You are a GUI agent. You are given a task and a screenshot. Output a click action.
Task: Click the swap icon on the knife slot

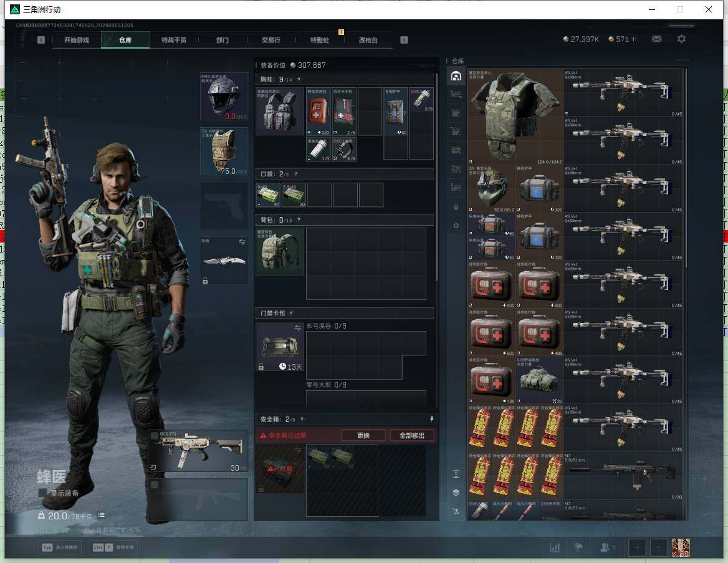click(242, 242)
